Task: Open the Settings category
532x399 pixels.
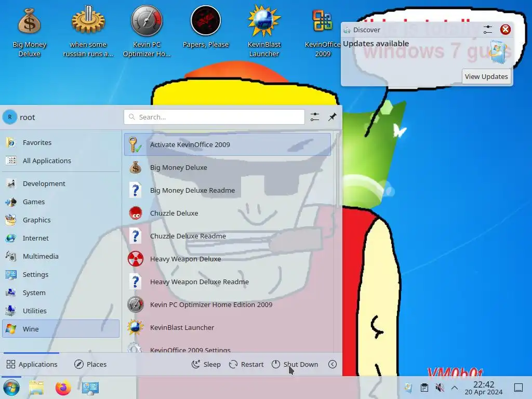Action: (x=61, y=274)
